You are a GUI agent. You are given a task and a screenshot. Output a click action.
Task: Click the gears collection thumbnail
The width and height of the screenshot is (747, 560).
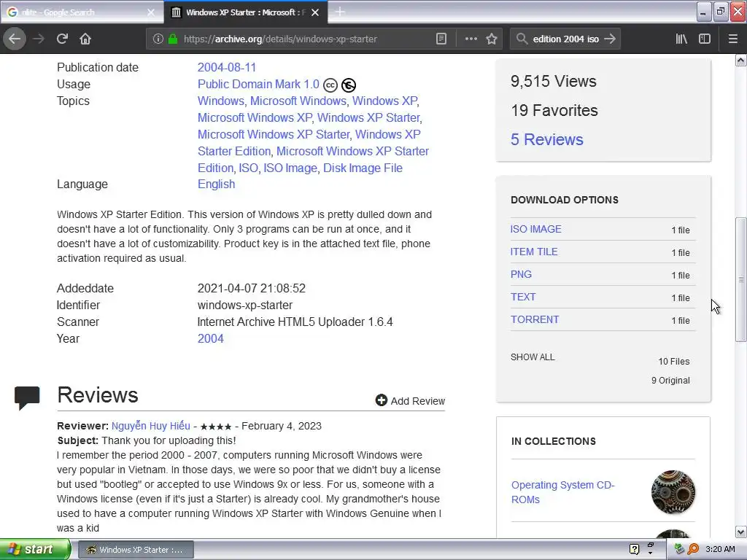673,492
